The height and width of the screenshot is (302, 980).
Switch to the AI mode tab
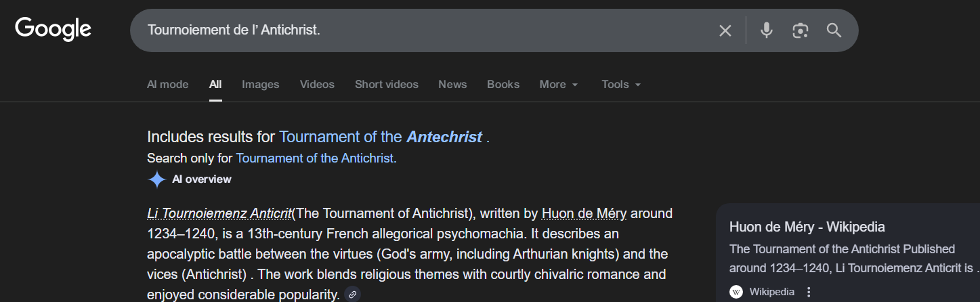pyautogui.click(x=167, y=85)
